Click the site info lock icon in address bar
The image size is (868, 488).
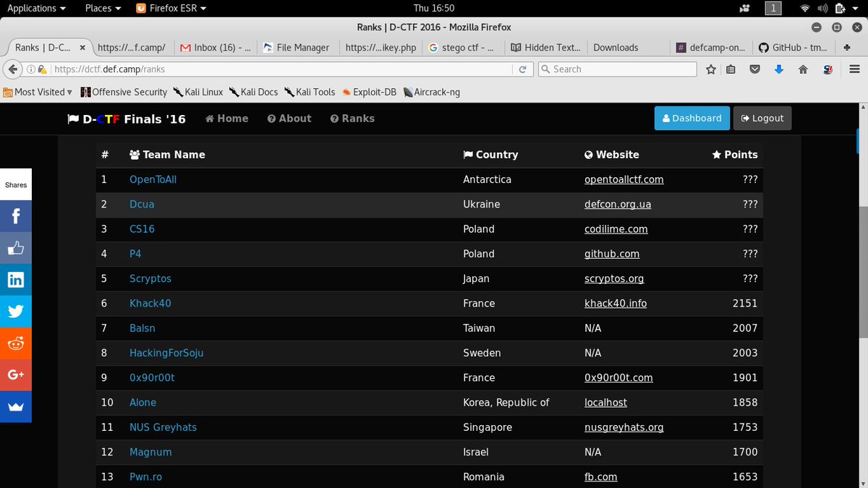(43, 69)
